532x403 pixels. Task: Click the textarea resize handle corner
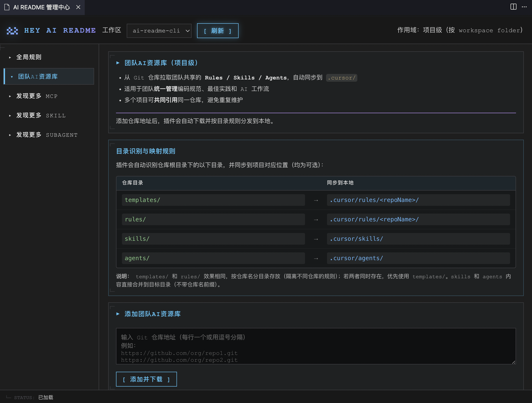[x=514, y=362]
